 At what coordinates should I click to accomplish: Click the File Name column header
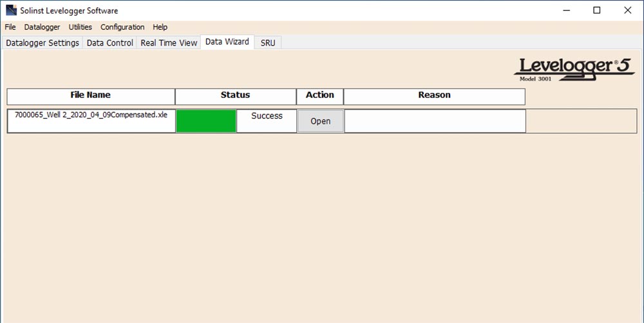click(x=91, y=95)
